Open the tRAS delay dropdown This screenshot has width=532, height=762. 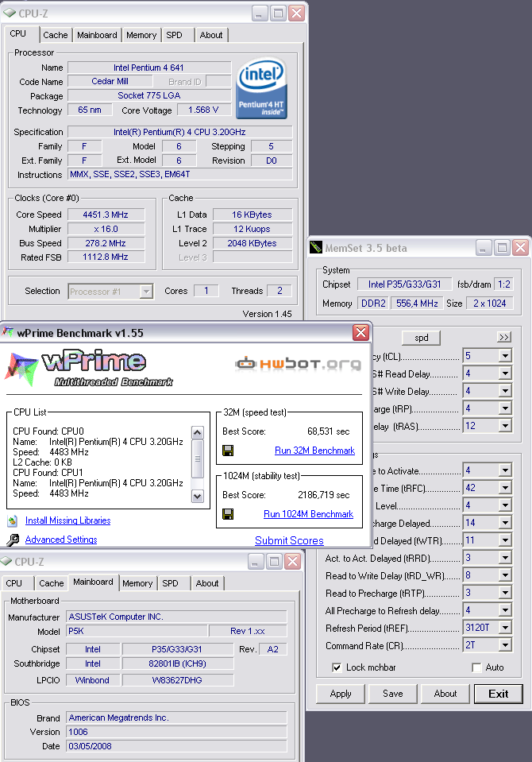(505, 426)
